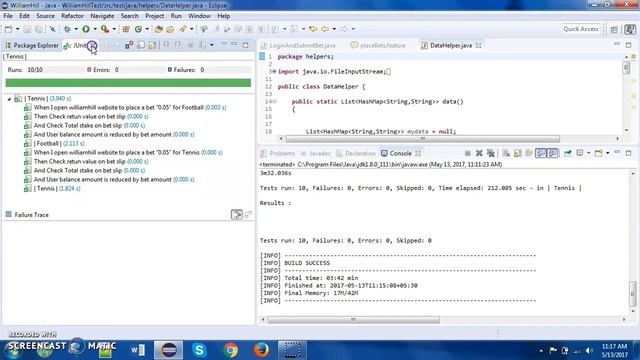Click the green JUnit progress bar
This screenshot has height=360, width=640.
click(128, 83)
